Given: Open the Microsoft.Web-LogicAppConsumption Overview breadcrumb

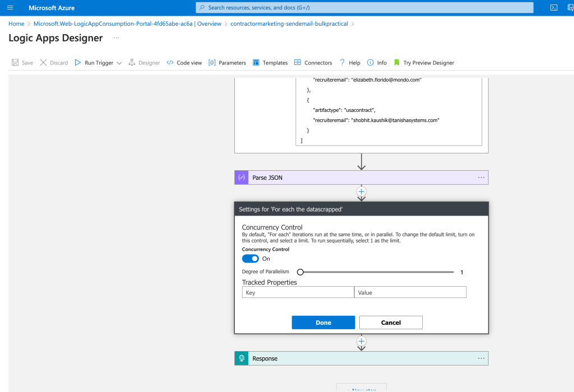Looking at the screenshot, I should 127,24.
